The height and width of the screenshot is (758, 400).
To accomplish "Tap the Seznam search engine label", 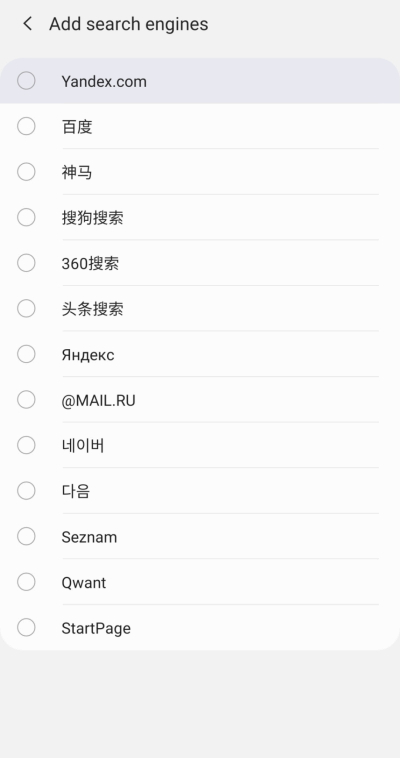I will (x=89, y=537).
